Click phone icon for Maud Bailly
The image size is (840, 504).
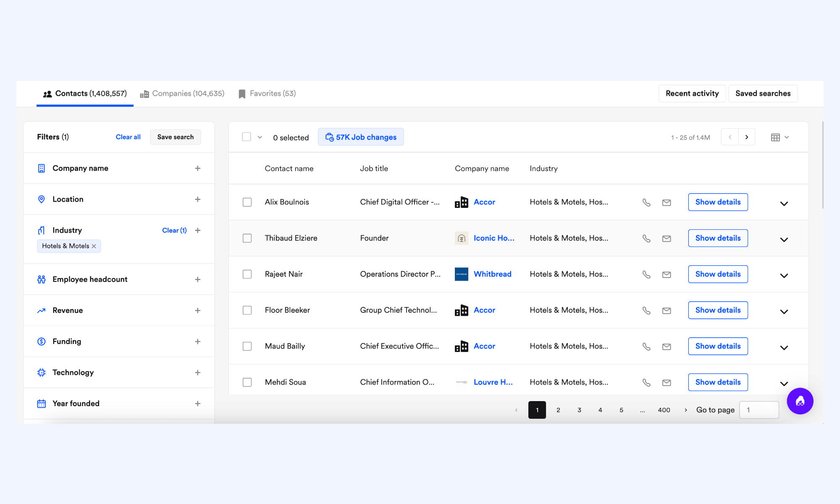coord(646,346)
